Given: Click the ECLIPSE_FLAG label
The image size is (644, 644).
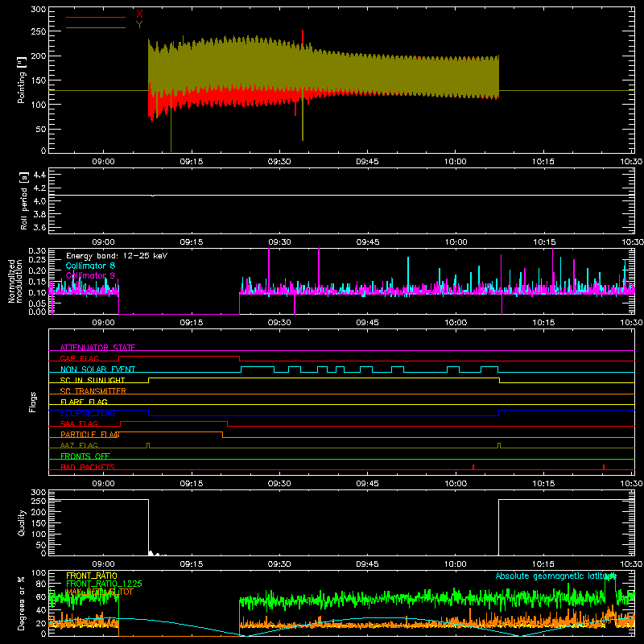Looking at the screenshot, I should pos(88,413).
